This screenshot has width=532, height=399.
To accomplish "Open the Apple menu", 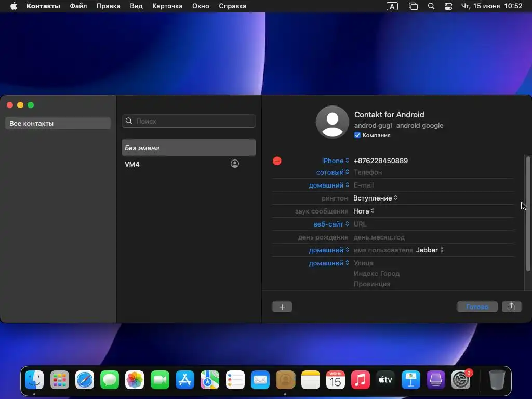I will pos(14,6).
